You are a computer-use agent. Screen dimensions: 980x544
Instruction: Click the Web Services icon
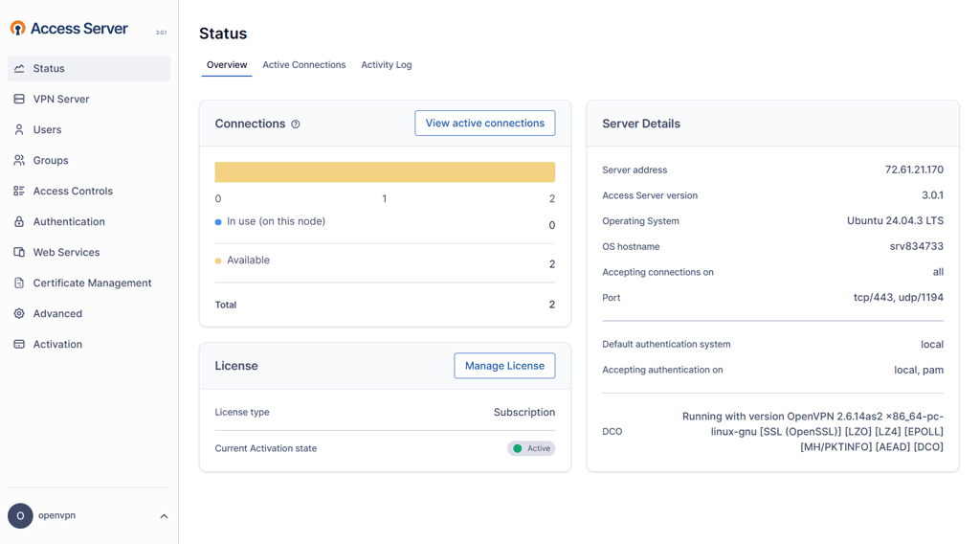(x=19, y=252)
